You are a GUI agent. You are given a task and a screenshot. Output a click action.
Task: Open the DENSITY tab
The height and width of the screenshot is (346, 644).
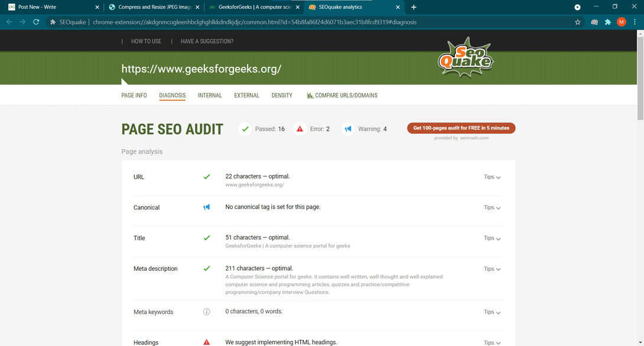(282, 95)
